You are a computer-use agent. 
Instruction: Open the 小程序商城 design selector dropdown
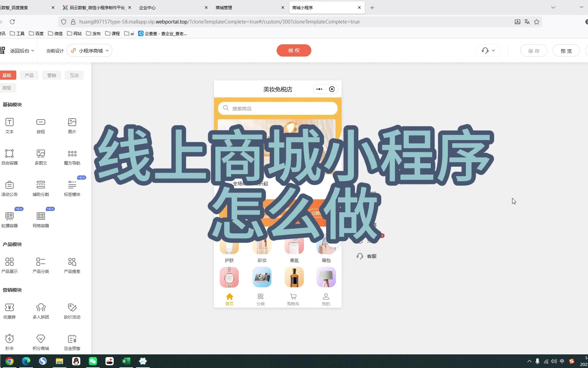coord(90,51)
